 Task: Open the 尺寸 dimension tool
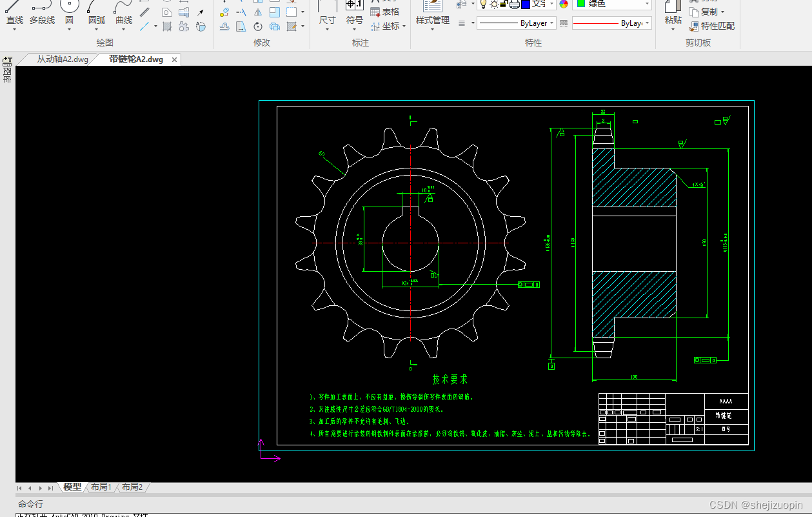[327, 14]
